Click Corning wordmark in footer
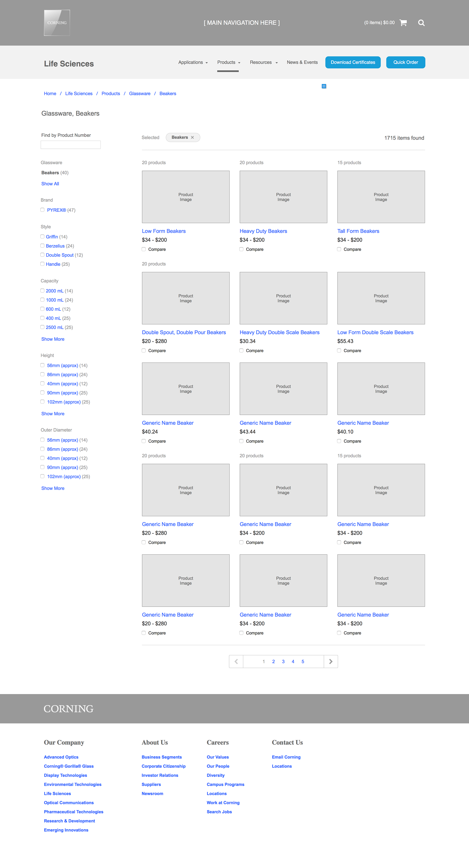The image size is (469, 868). tap(68, 709)
